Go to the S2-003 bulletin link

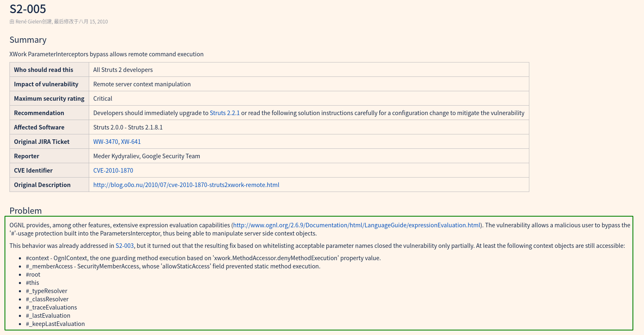pos(125,246)
